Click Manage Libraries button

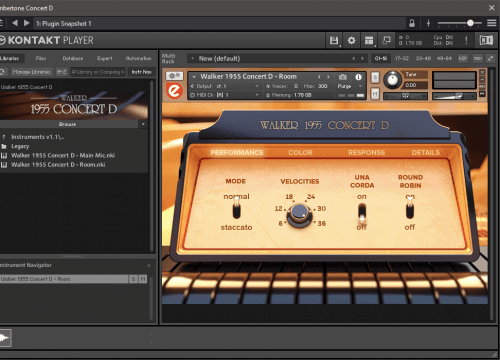point(31,72)
